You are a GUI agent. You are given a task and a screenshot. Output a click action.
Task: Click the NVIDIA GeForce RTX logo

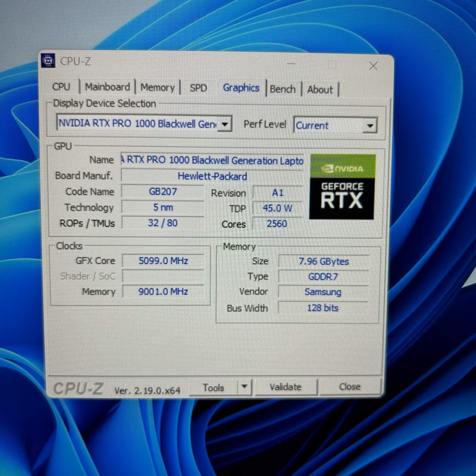pos(342,186)
